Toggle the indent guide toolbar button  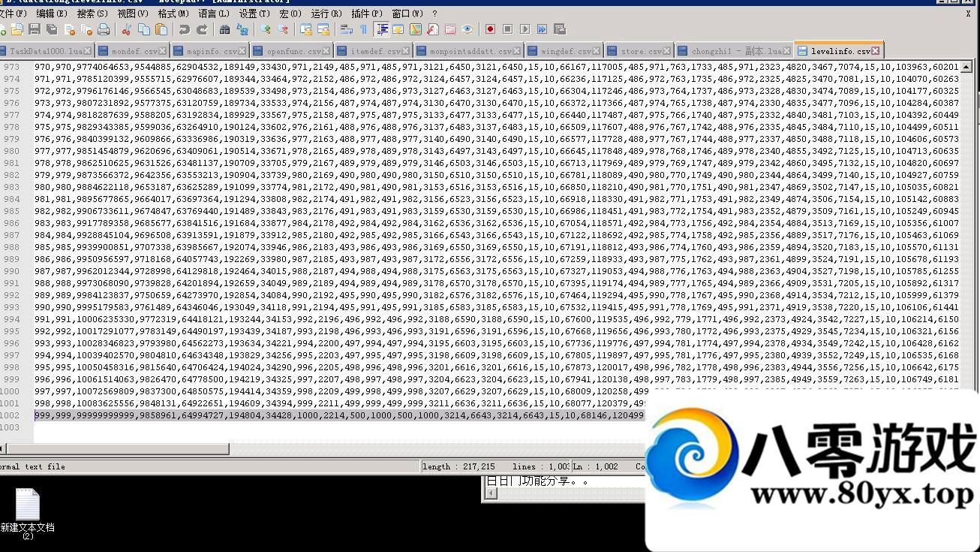pos(382,29)
